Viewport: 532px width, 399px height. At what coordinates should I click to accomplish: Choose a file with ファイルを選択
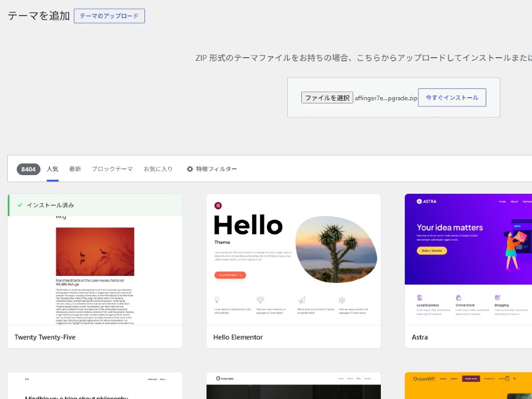[327, 98]
